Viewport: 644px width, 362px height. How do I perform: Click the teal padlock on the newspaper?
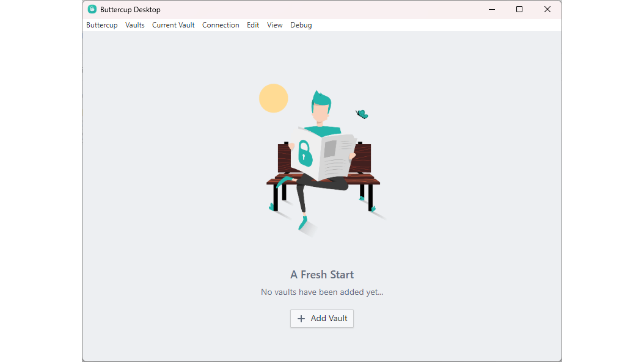304,153
